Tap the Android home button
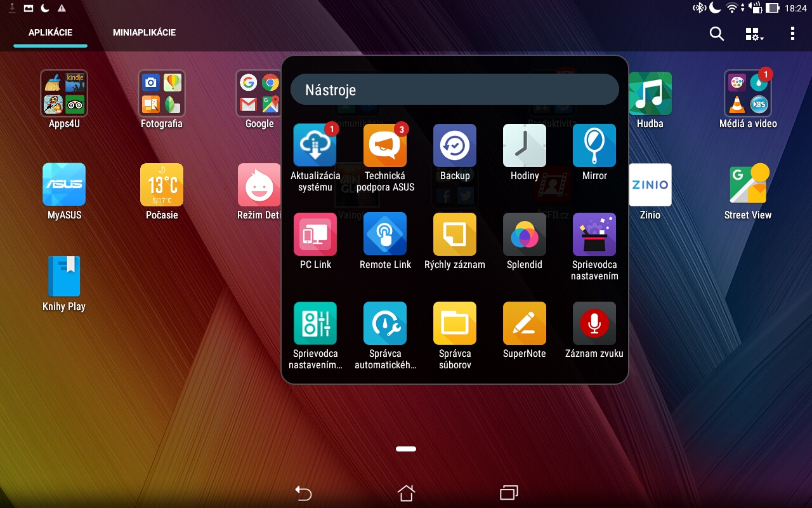Viewport: 812px width, 508px height. pyautogui.click(x=406, y=493)
